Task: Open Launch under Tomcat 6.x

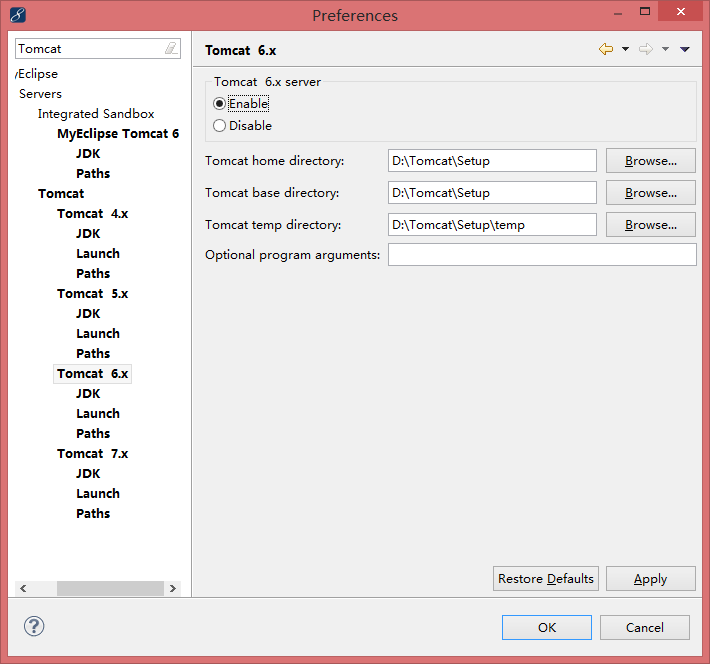Action: [x=98, y=414]
